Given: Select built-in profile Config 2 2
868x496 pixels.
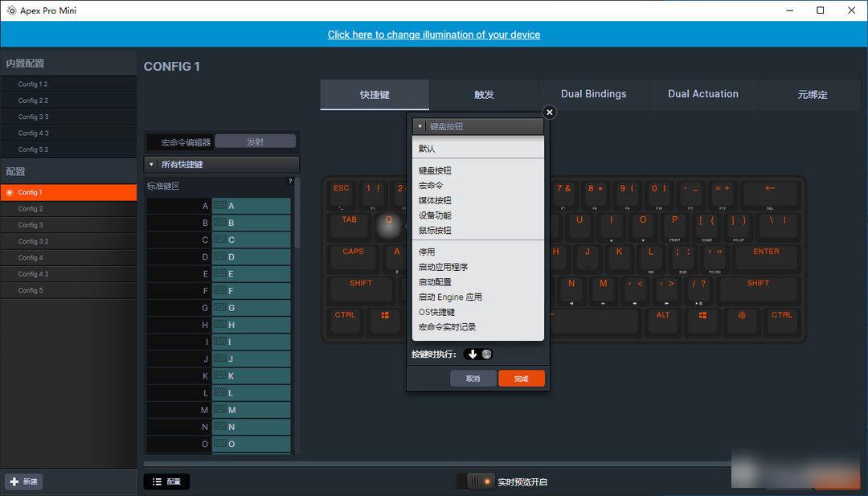Looking at the screenshot, I should [68, 100].
